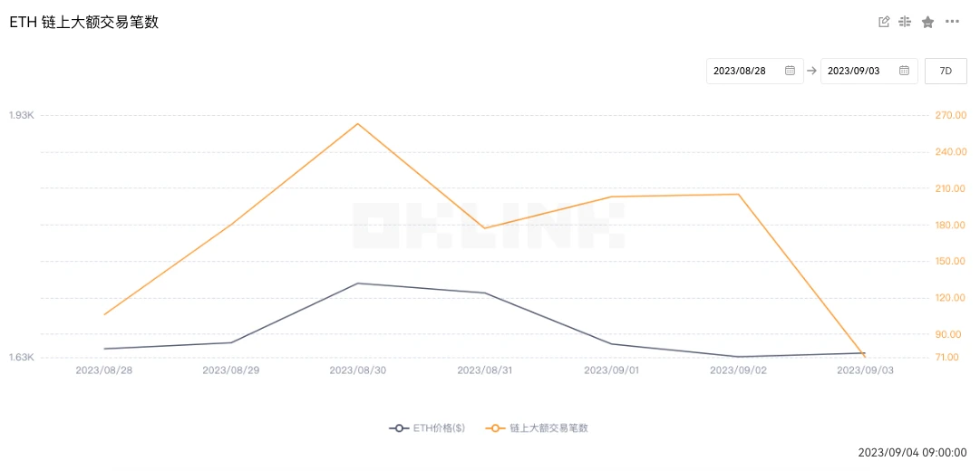Click the edit/share chart icon
The width and height of the screenshot is (980, 471).
click(x=884, y=22)
